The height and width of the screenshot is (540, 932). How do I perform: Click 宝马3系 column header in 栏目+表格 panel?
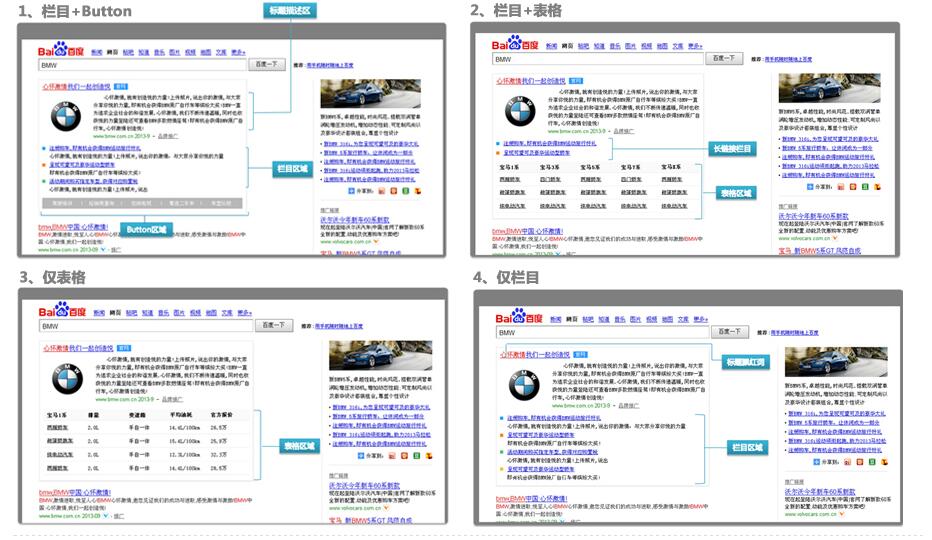(x=549, y=167)
